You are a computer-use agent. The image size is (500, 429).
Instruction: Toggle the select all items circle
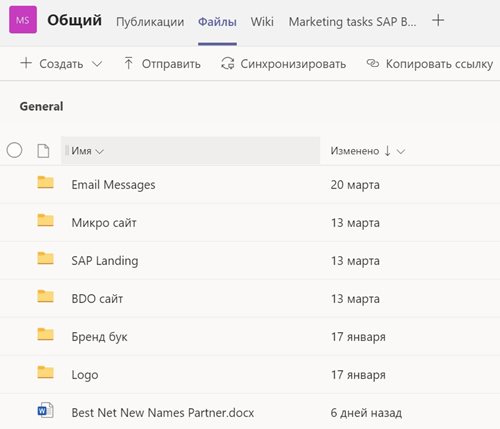click(14, 150)
